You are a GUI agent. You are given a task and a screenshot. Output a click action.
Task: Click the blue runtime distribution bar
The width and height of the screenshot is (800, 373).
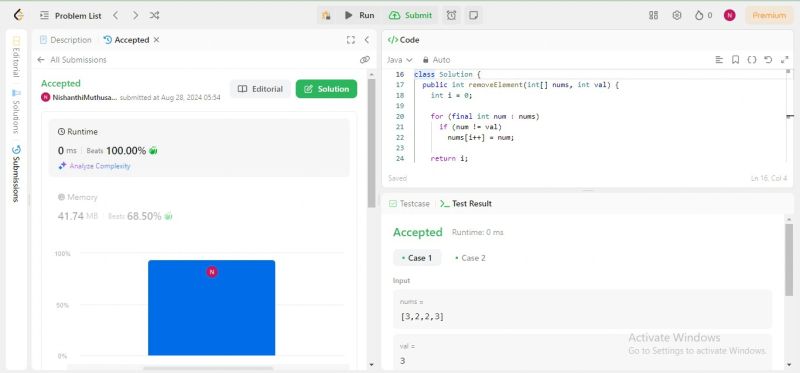(x=212, y=308)
